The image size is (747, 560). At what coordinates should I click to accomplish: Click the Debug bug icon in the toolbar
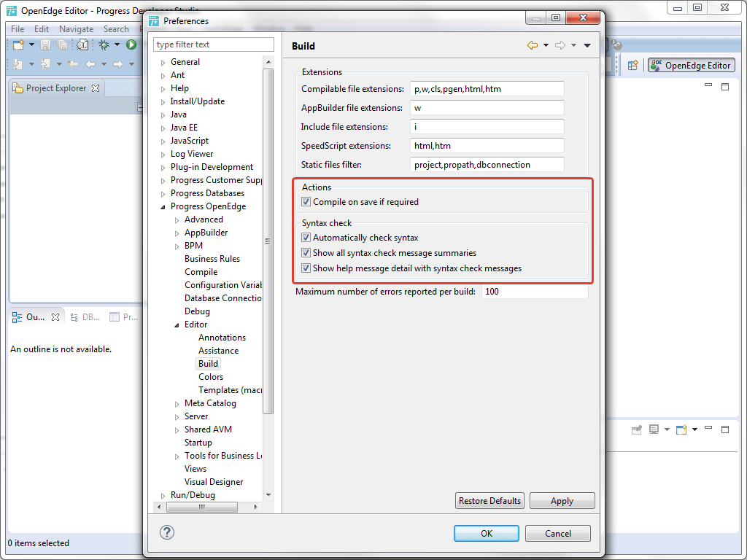pyautogui.click(x=104, y=44)
